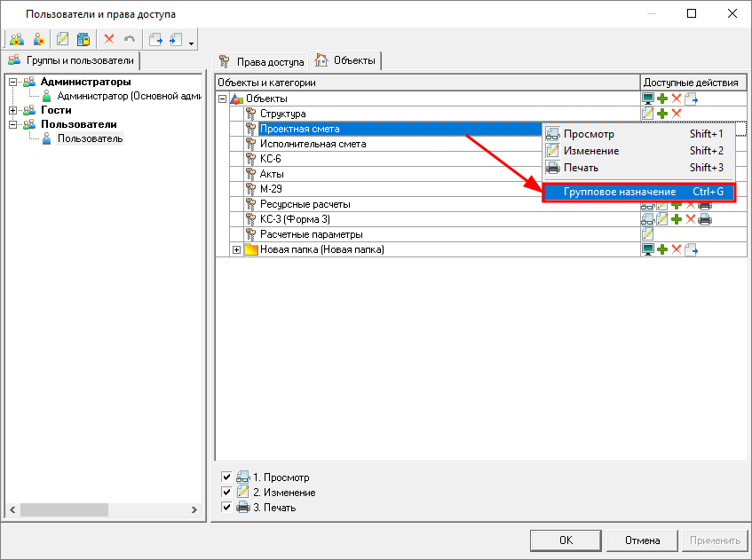Click the monitor icon in Объекты row
752x560 pixels.
(648, 99)
